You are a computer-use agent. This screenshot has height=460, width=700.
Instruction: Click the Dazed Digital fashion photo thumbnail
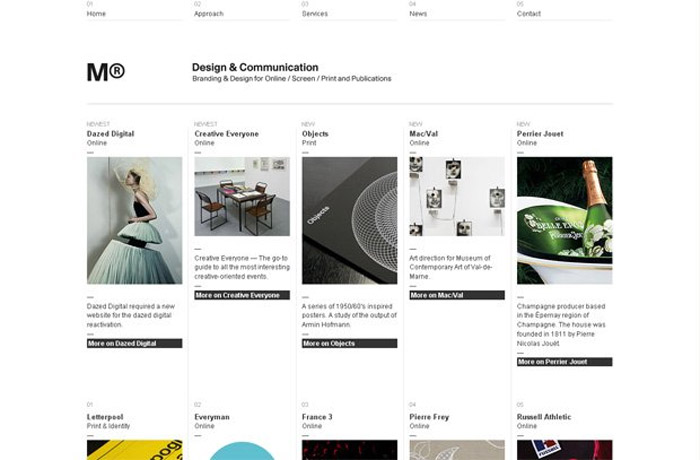tap(135, 220)
